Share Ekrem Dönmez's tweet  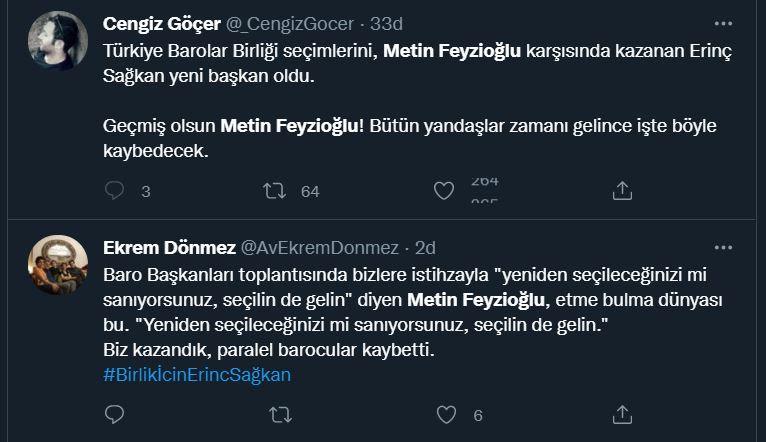coord(621,414)
